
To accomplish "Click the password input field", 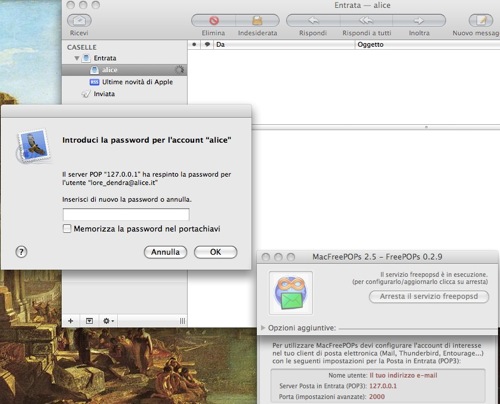I will (x=126, y=214).
